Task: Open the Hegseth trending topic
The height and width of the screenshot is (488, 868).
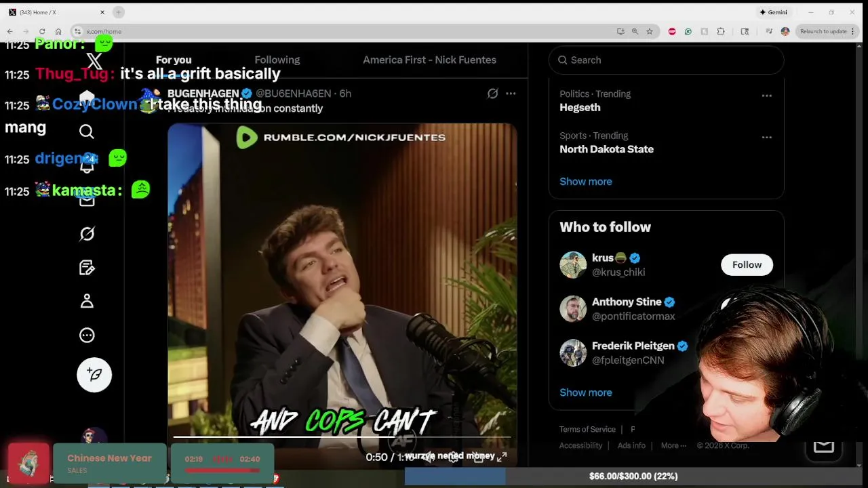Action: point(580,107)
